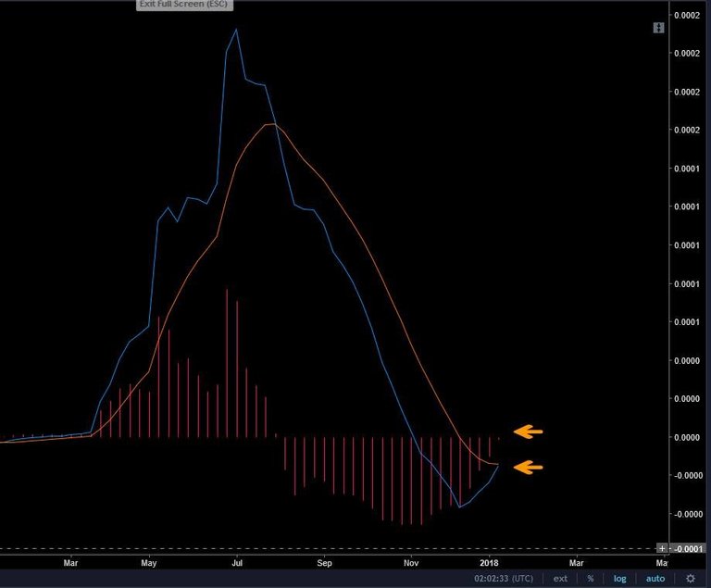Click Exit Full Screen (ESC) button
Image resolution: width=711 pixels, height=588 pixels.
click(185, 5)
